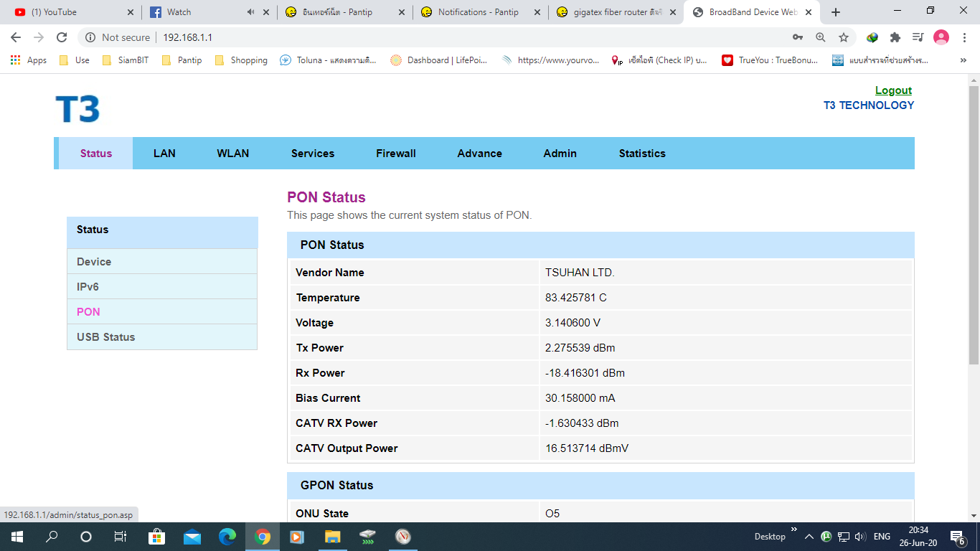Click the Temperature value 83.425781 C

(576, 298)
